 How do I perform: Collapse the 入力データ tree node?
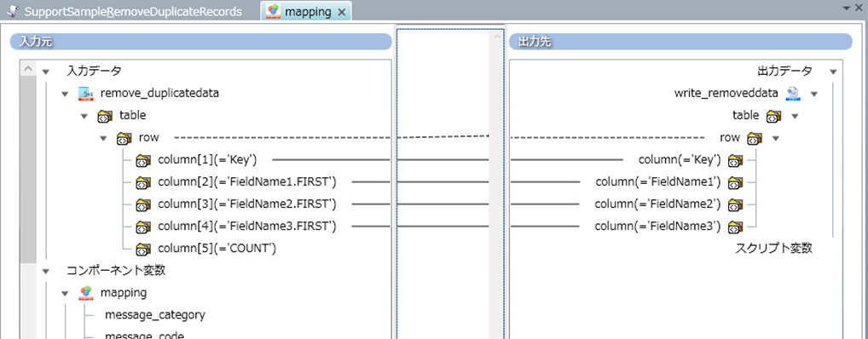[x=46, y=72]
